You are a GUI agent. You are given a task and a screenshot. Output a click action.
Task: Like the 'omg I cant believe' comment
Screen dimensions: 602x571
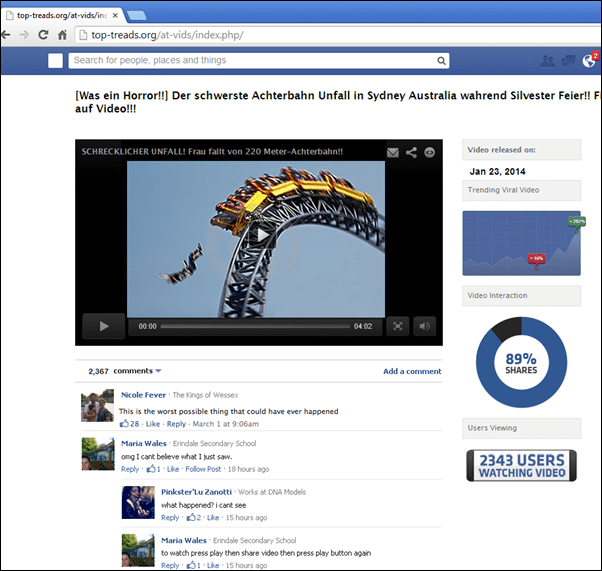[x=173, y=469]
